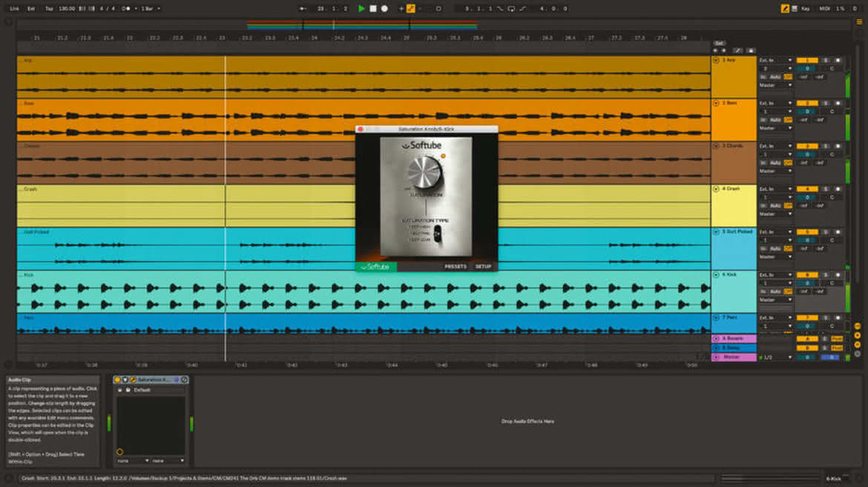Flip the Saturation Type switch
Image resolution: width=868 pixels, height=487 pixels.
pyautogui.click(x=438, y=233)
